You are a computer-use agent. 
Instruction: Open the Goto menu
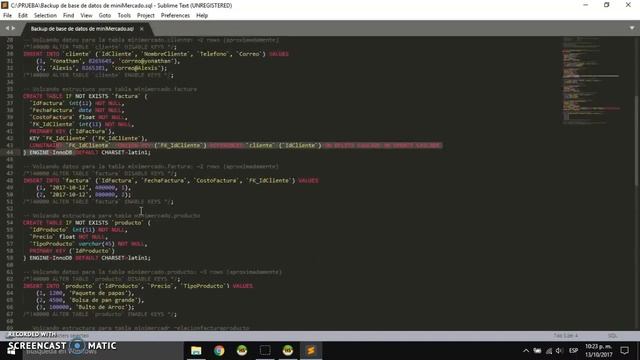tap(104, 16)
